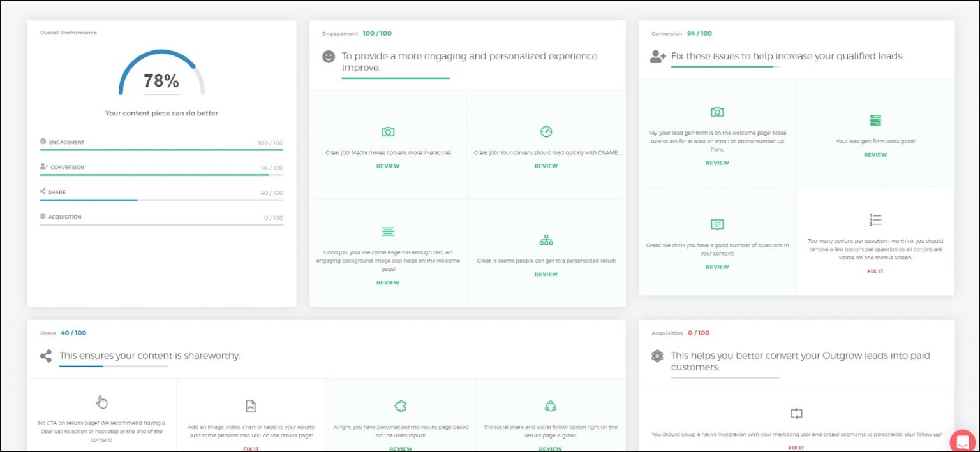Click the native integration sync icon
Screen dimensions: 980x452
(796, 413)
